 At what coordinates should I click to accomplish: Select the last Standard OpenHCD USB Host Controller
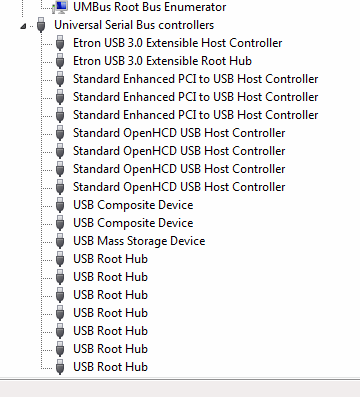[x=179, y=187]
